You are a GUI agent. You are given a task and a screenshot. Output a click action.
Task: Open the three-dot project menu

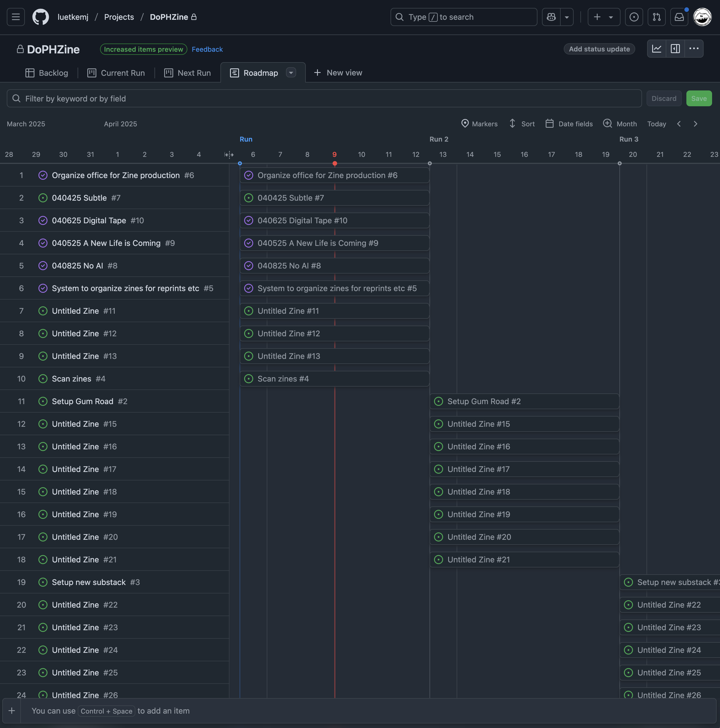click(694, 49)
